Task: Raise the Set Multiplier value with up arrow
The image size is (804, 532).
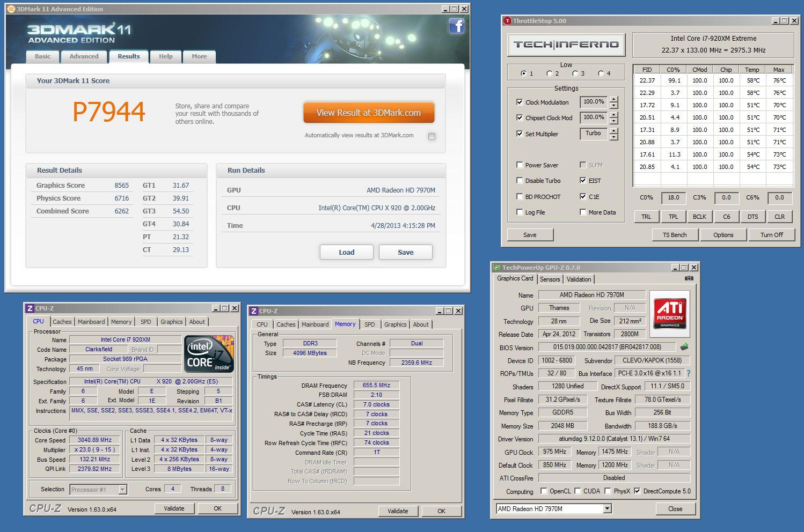Action: [613, 131]
